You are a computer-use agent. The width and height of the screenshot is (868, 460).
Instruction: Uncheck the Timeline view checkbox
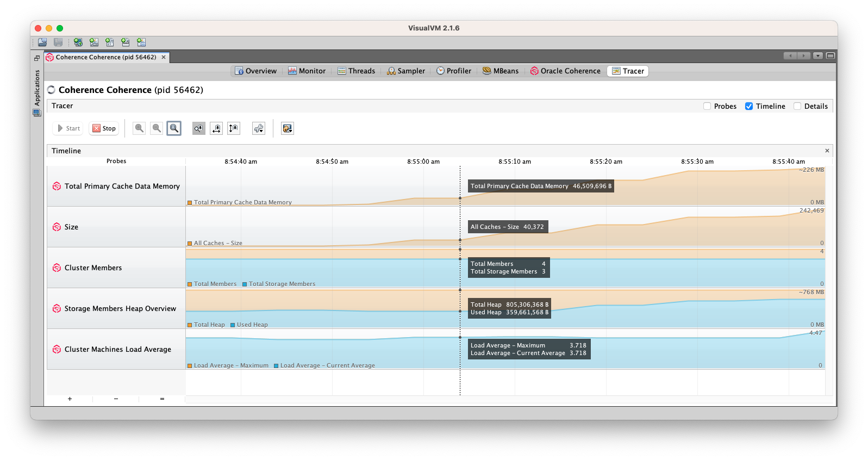(749, 106)
